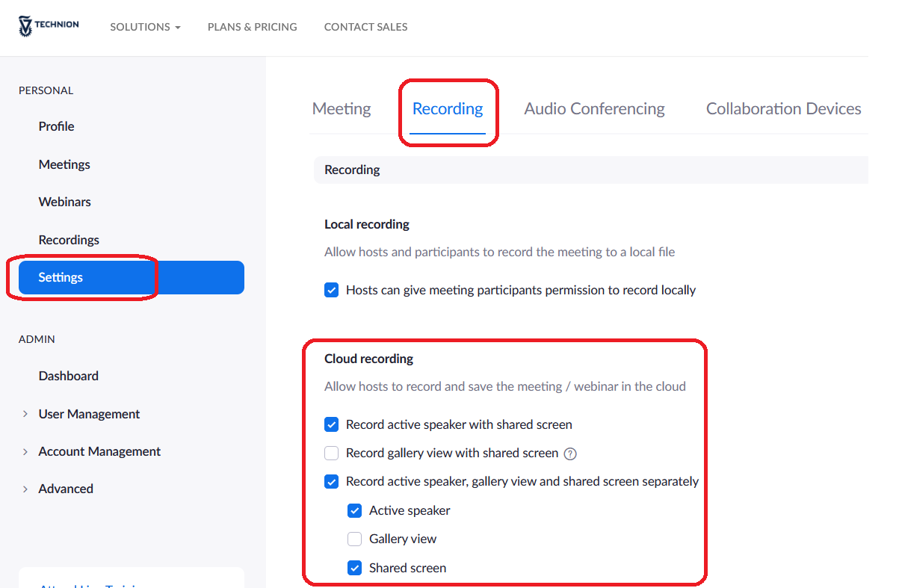Open Plans & Pricing page
This screenshot has width=899, height=588.
[x=252, y=27]
